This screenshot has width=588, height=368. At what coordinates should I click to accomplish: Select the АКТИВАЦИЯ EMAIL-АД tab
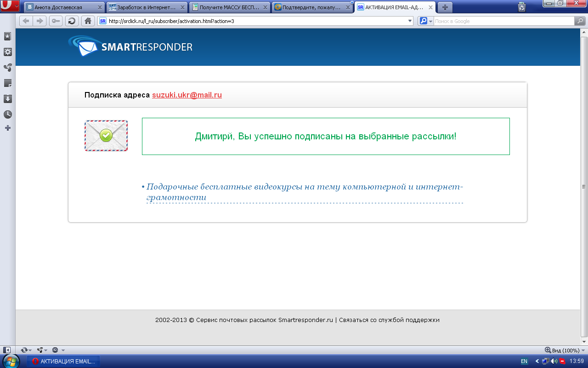click(394, 7)
